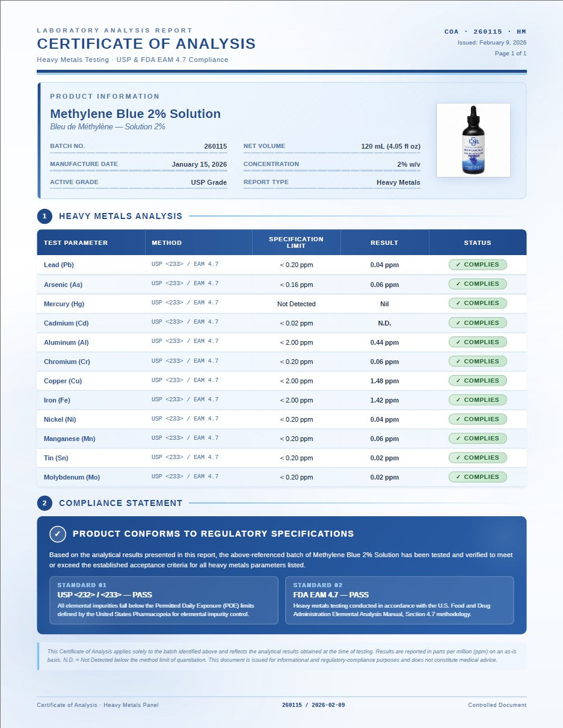563x728 pixels.
Task: Click the STANDARD 02 FDA EAM 4.7 card
Action: [x=399, y=600]
